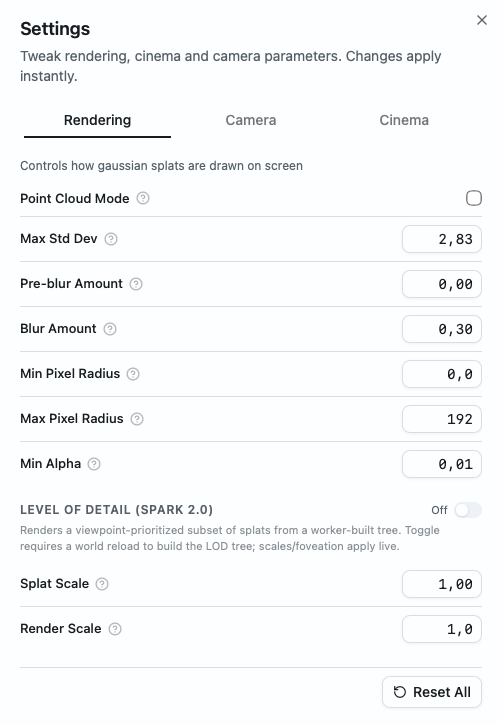Viewport: 503px width, 725px height.
Task: Show info icon for Max Pixel Radius
Action: (137, 419)
